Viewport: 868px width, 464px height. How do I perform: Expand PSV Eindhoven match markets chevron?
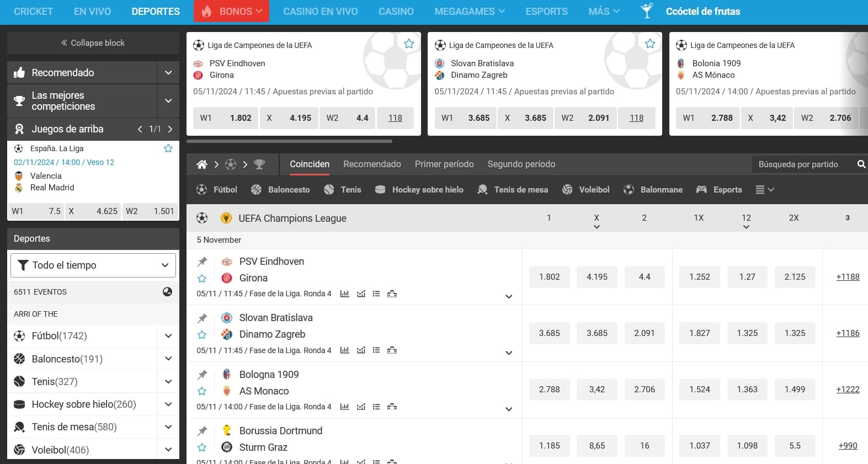point(509,297)
